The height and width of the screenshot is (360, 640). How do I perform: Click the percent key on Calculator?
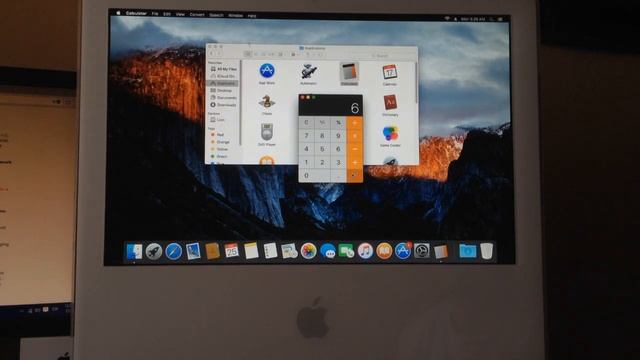(x=338, y=123)
